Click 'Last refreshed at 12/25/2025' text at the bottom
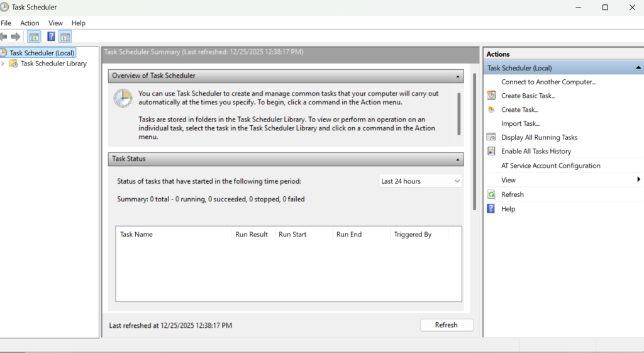Image resolution: width=644 pixels, height=353 pixels. pos(170,325)
